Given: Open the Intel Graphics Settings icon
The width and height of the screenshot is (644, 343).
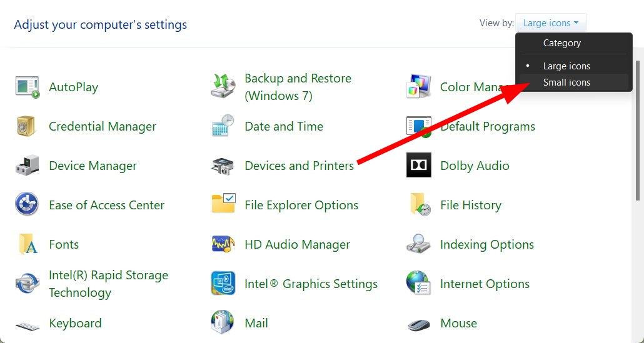Looking at the screenshot, I should (x=223, y=283).
